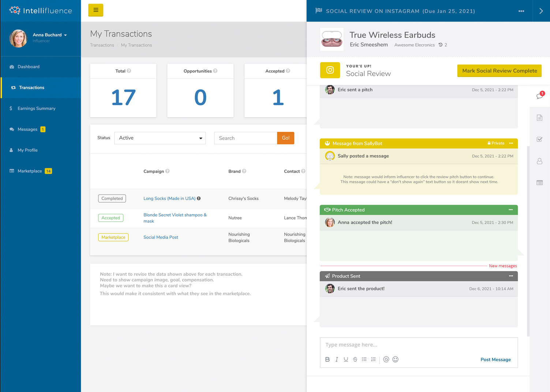The height and width of the screenshot is (392, 550).
Task: Click the orange Go! button
Action: [285, 138]
